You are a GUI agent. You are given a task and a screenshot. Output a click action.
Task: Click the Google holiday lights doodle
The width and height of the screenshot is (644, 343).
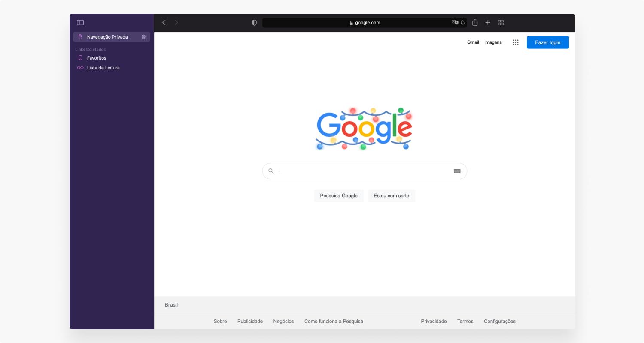pyautogui.click(x=364, y=128)
